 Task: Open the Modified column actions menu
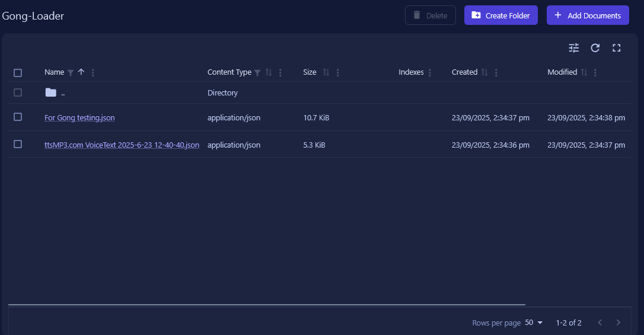coord(595,72)
